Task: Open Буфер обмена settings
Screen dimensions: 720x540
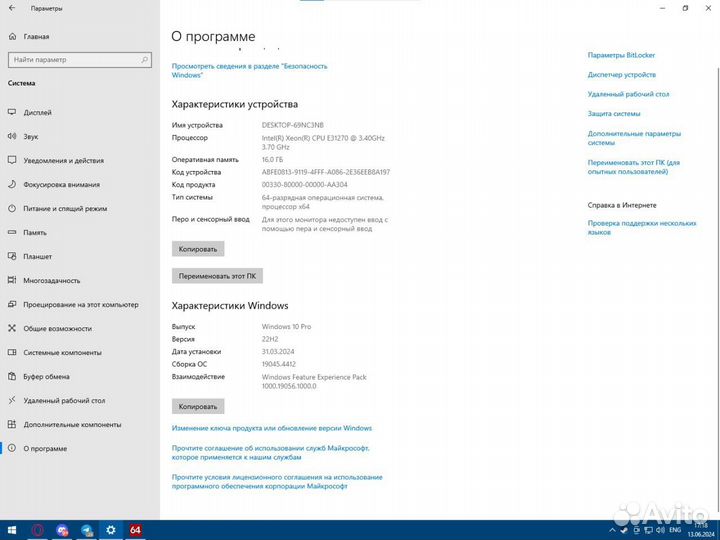Action: 46,376
